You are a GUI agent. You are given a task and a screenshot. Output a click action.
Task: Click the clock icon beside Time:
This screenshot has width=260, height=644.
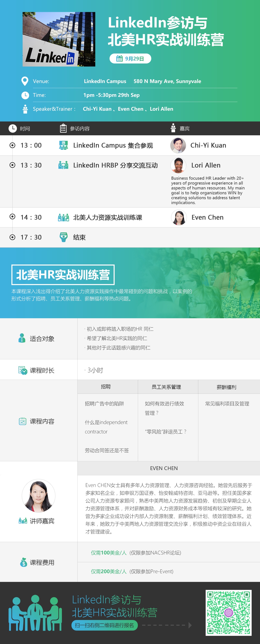coord(25,95)
